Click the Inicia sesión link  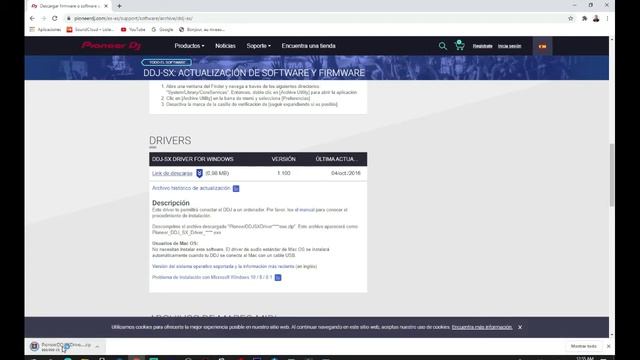click(509, 46)
